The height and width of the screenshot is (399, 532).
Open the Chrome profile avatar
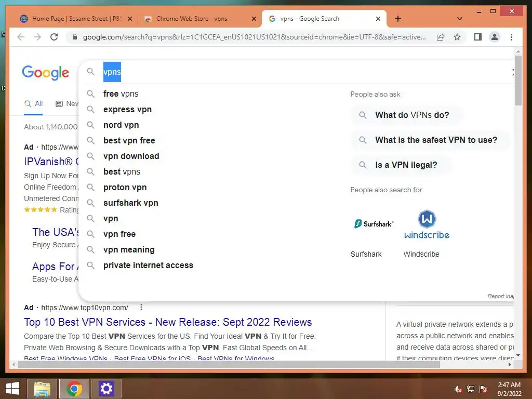tap(495, 37)
